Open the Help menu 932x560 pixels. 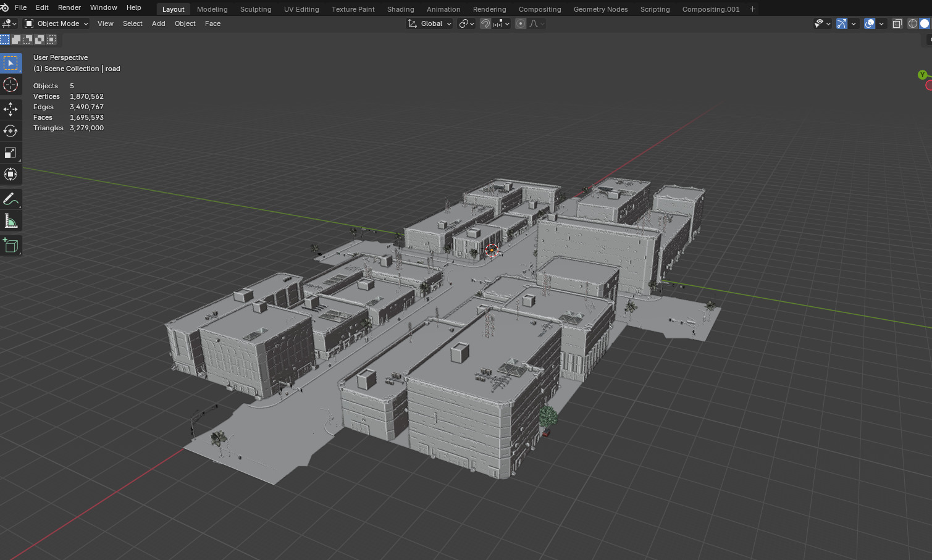133,7
